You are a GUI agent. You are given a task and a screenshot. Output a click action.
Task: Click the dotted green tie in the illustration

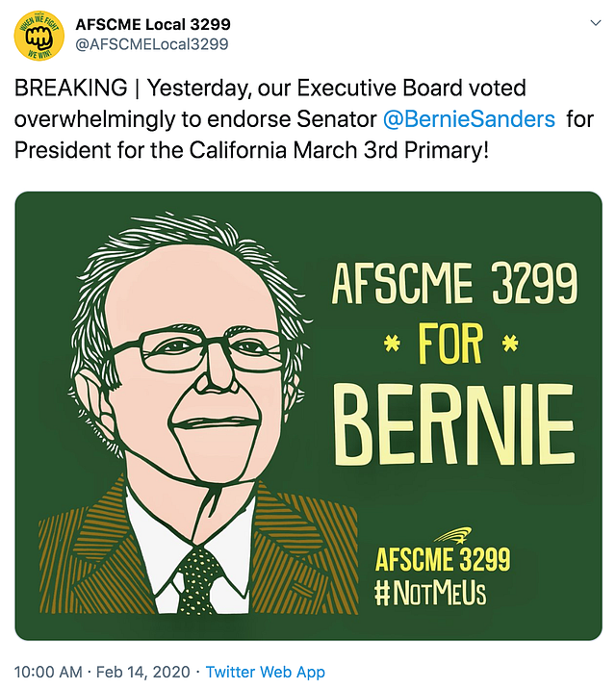click(199, 577)
